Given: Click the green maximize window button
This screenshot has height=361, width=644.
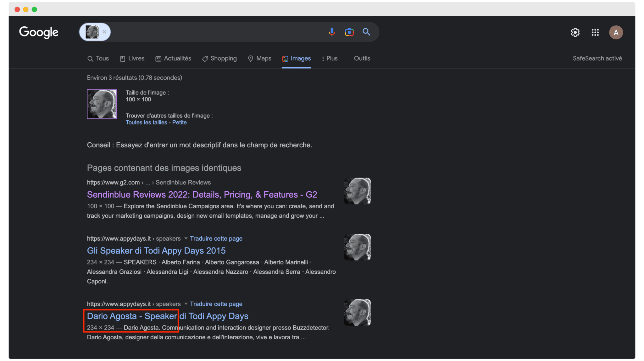Looking at the screenshot, I should pos(34,9).
